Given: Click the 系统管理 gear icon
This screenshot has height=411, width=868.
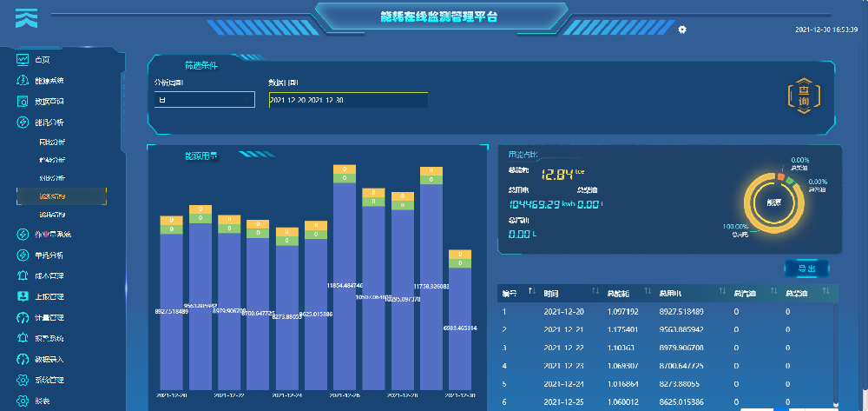Looking at the screenshot, I should tap(23, 380).
